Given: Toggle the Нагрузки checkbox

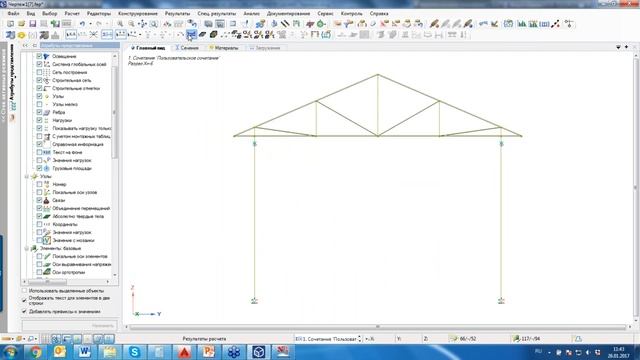Looking at the screenshot, I should pyautogui.click(x=39, y=120).
